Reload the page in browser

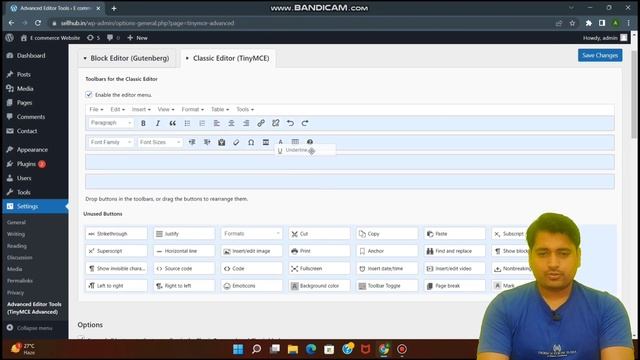(x=38, y=23)
